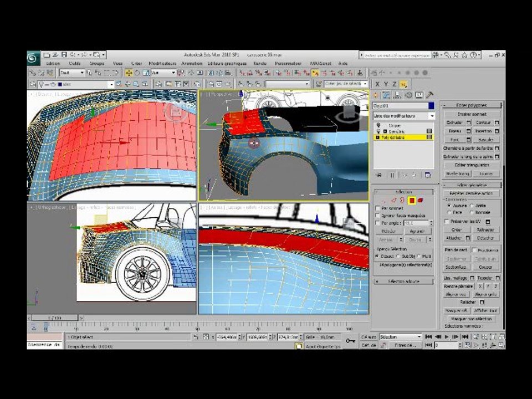Screen dimensions: 532x399
Task: Click the Extruder button
Action: click(454, 122)
